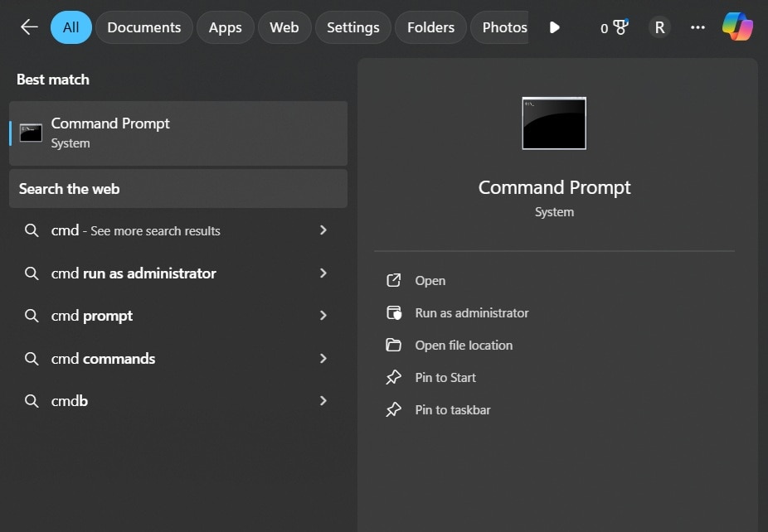768x532 pixels.
Task: Open the R account profile icon
Action: click(659, 27)
